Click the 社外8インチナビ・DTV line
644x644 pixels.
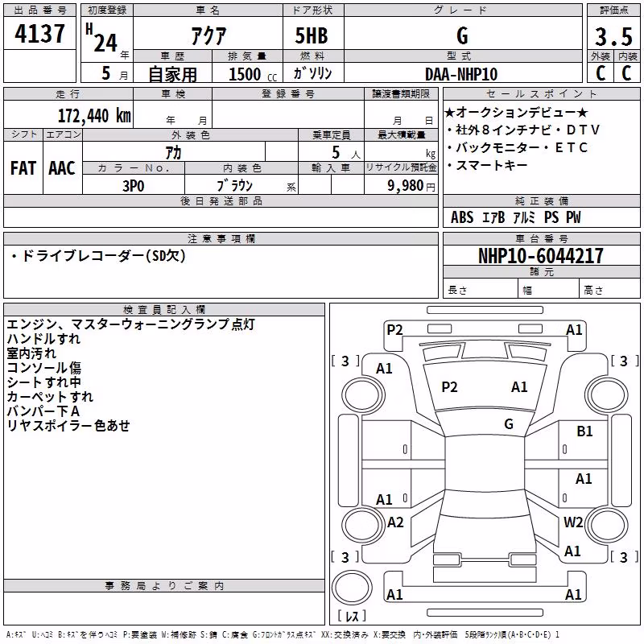(x=522, y=130)
